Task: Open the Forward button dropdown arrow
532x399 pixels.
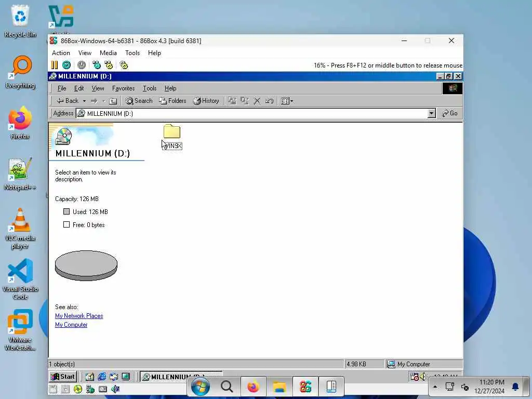Action: point(104,101)
